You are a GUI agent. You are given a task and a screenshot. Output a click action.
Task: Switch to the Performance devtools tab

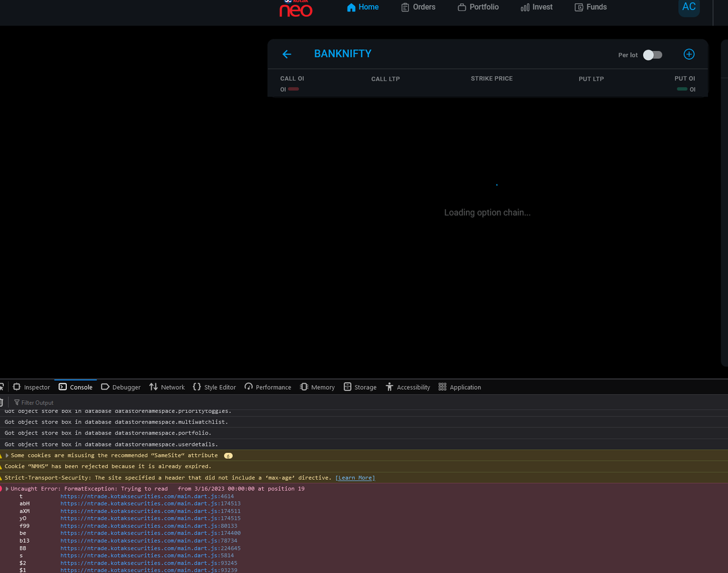tap(268, 387)
